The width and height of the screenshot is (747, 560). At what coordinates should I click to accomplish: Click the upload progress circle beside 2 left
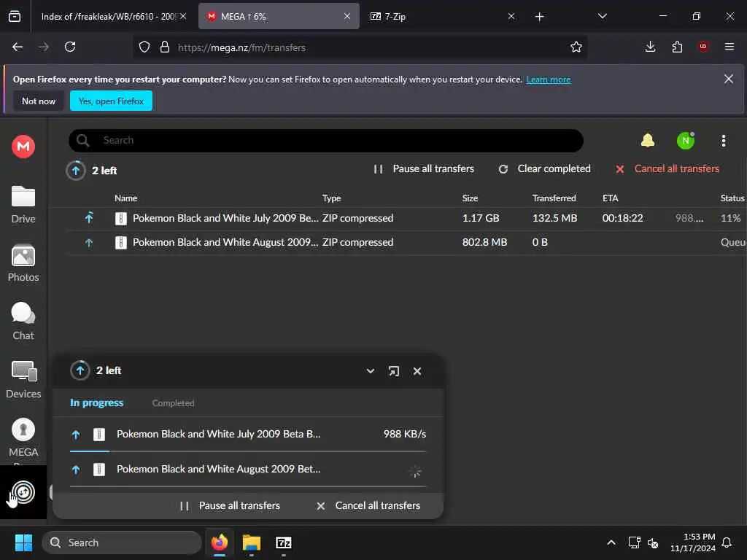76,171
